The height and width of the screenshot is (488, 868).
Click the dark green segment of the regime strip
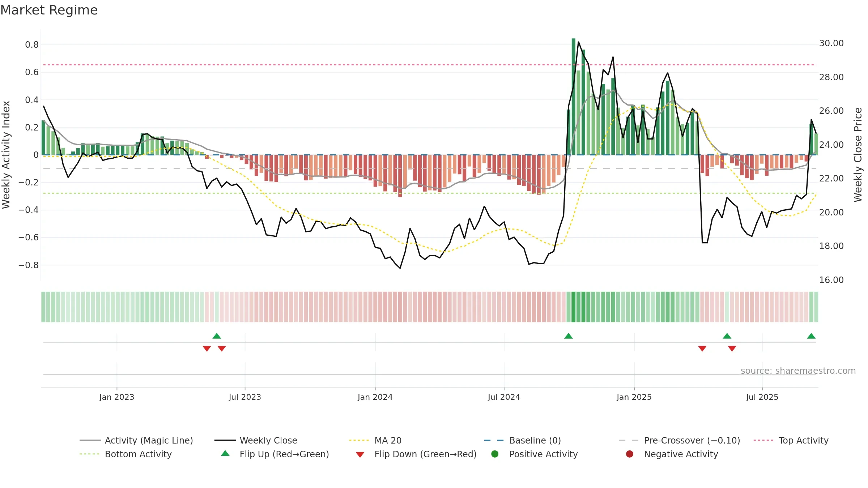click(x=574, y=307)
